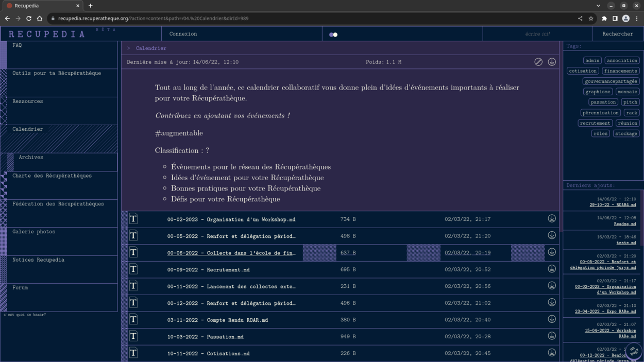Open the Ressources sidebar section
Screen dimensions: 644x362
(x=28, y=101)
